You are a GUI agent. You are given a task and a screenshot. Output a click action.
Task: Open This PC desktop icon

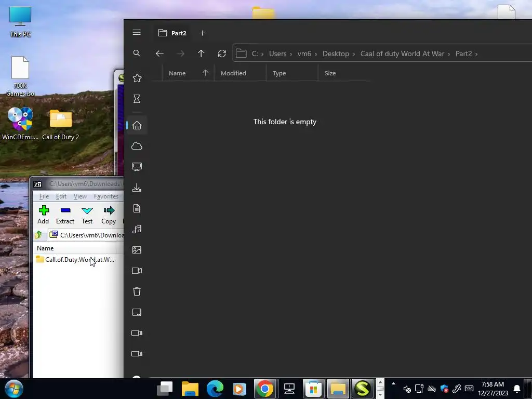pyautogui.click(x=20, y=21)
